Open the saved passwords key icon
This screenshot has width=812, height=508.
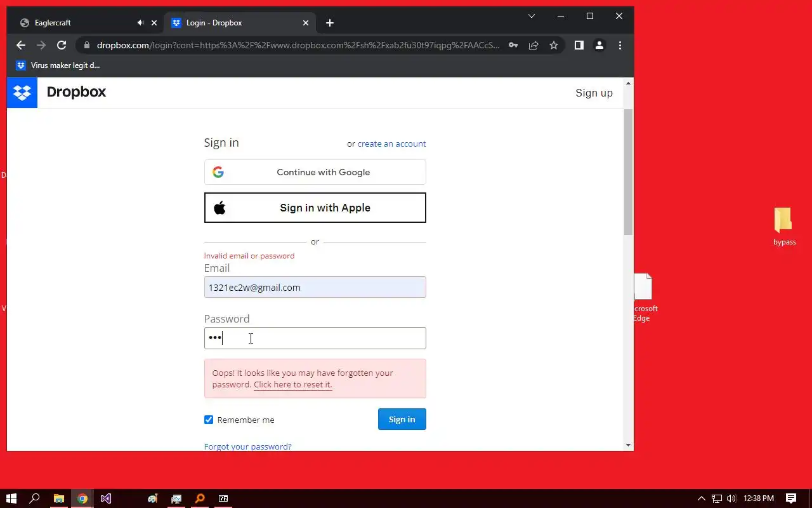point(513,45)
